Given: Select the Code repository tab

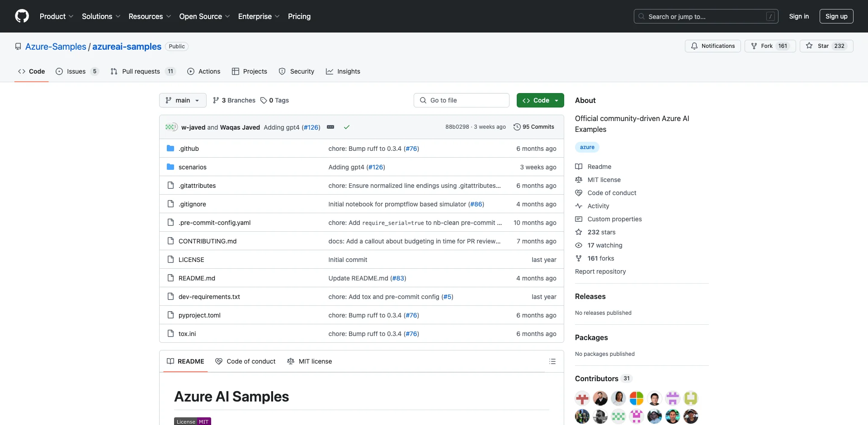Looking at the screenshot, I should 32,71.
